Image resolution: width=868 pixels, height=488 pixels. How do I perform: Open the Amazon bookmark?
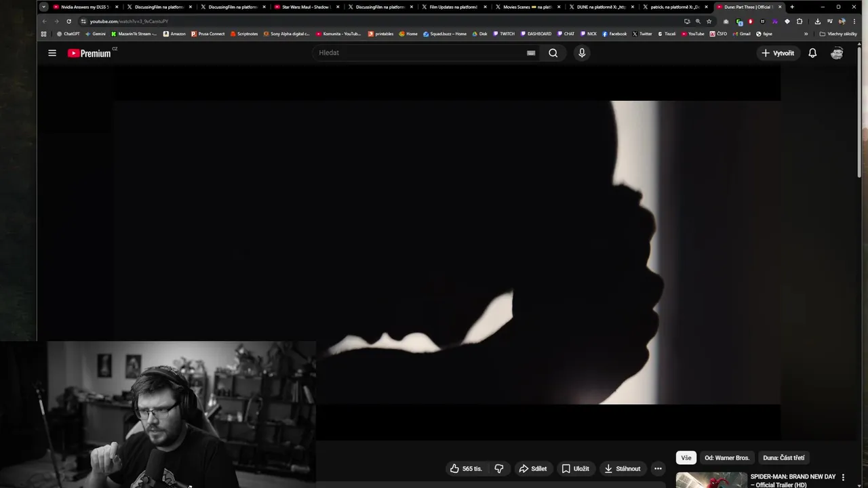tap(174, 34)
